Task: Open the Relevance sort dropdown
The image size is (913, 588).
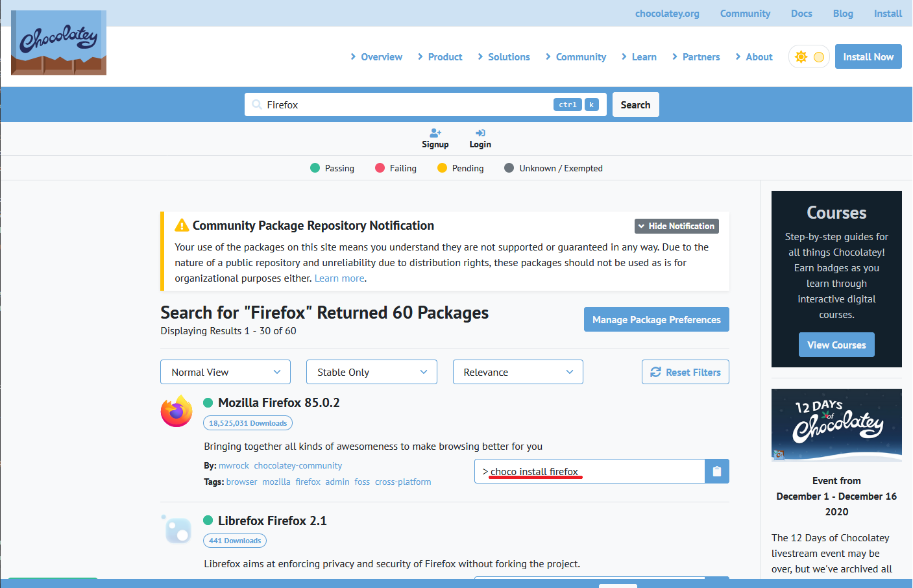Action: [x=518, y=372]
